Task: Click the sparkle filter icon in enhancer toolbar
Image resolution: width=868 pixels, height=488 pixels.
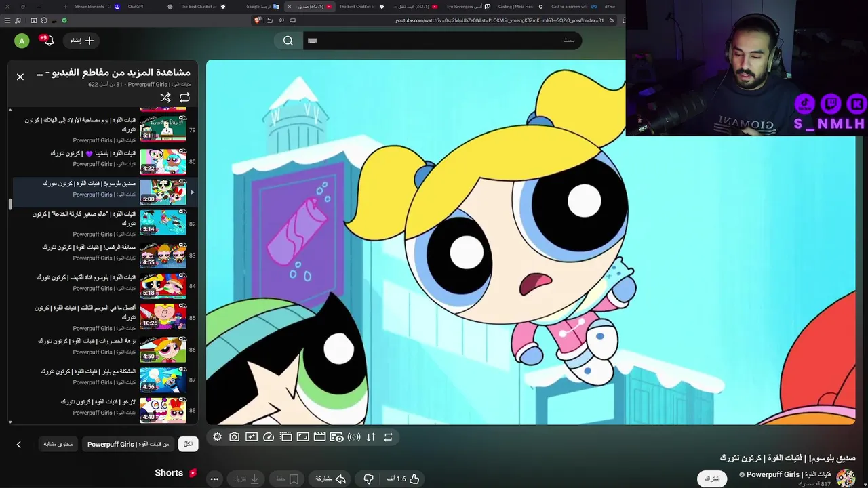Action: 251,437
